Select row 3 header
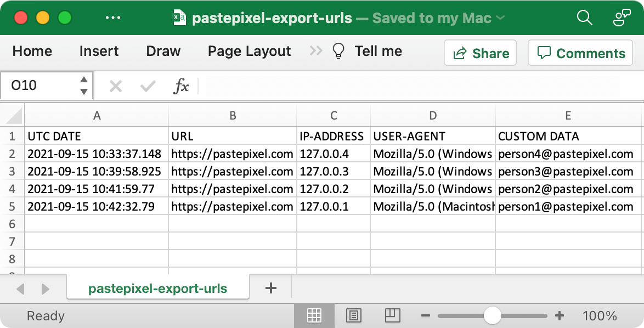Viewport: 644px width, 328px height. pyautogui.click(x=12, y=171)
